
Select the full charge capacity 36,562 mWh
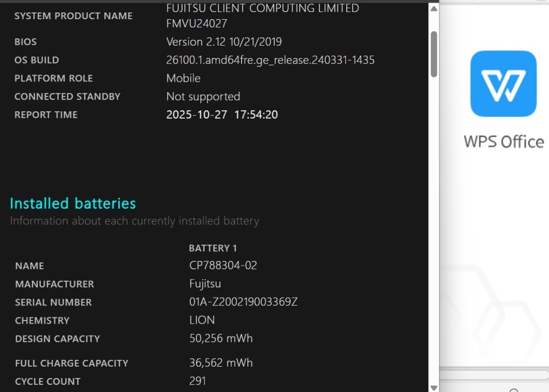221,362
